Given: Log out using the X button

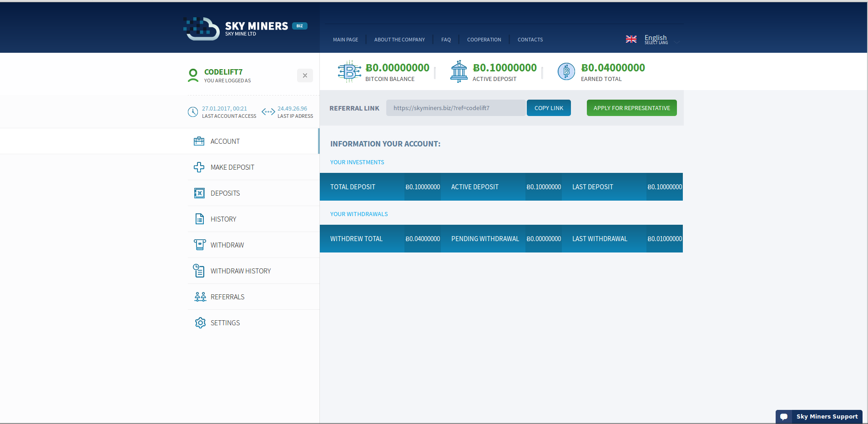Looking at the screenshot, I should 305,76.
